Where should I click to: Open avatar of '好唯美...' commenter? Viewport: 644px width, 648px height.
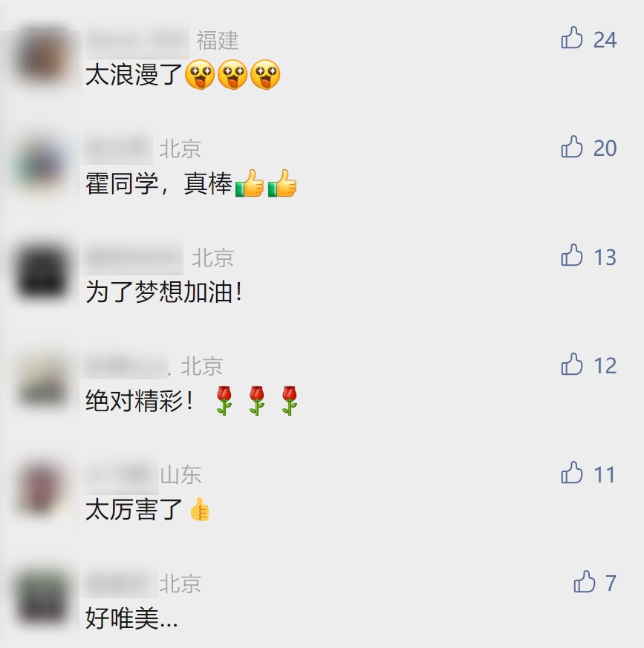[x=43, y=599]
